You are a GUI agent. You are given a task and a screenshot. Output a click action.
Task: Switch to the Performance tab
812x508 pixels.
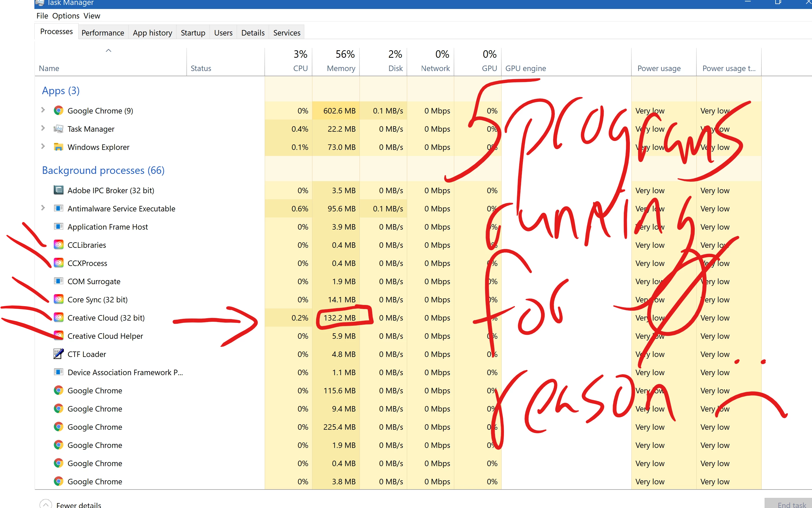(103, 33)
